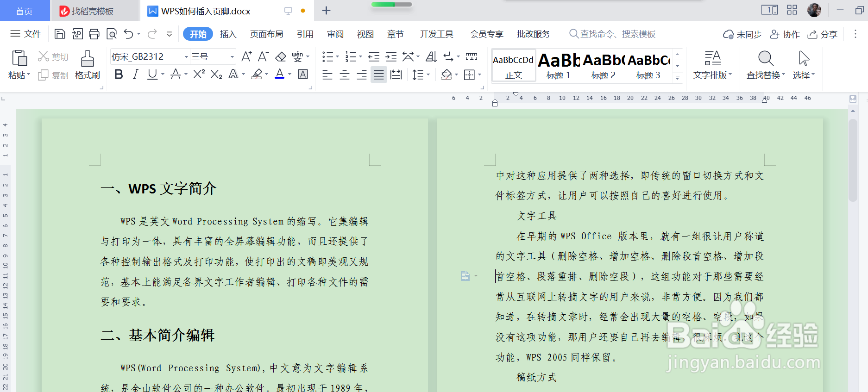
Task: Decrease font size with A- icon
Action: click(x=263, y=56)
